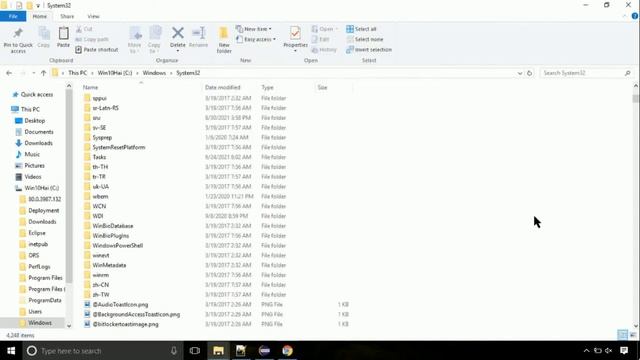The image size is (640, 360).
Task: Click Pin to Quick access icon
Action: 18,33
